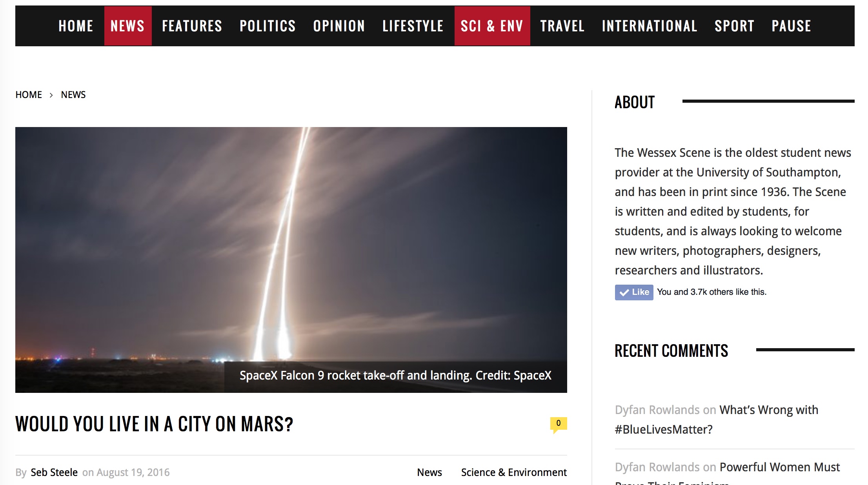Screen dimensions: 868x485
Task: Toggle the Facebook Like button
Action: tap(634, 292)
